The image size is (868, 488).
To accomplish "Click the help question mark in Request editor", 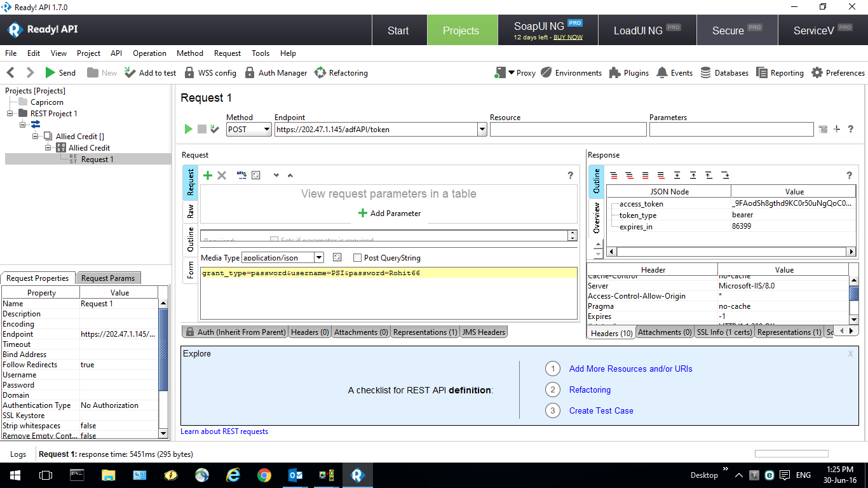I will tap(570, 175).
